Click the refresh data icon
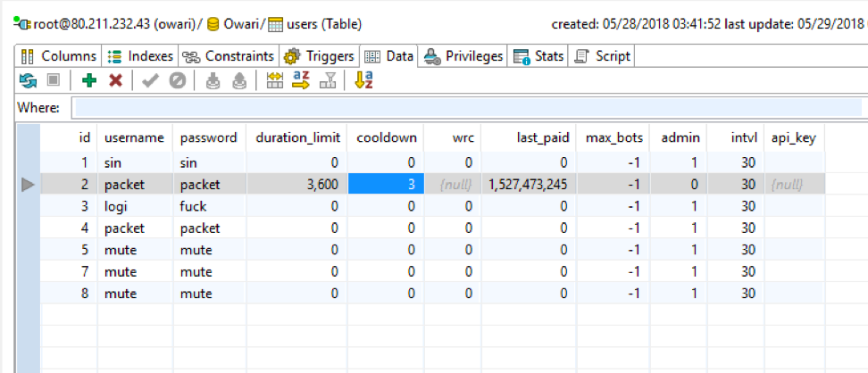 point(28,80)
